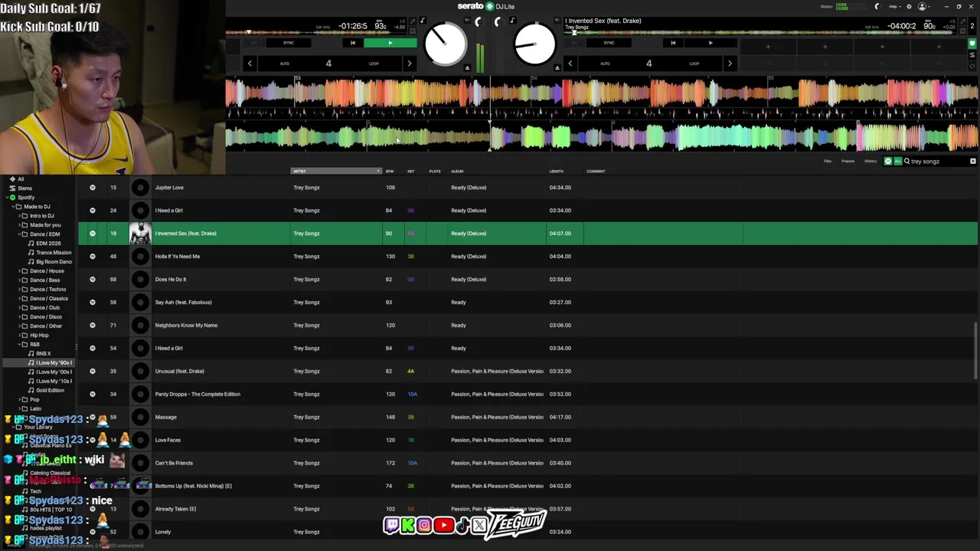Clear the search field text
The width and height of the screenshot is (980, 551).
click(x=973, y=161)
